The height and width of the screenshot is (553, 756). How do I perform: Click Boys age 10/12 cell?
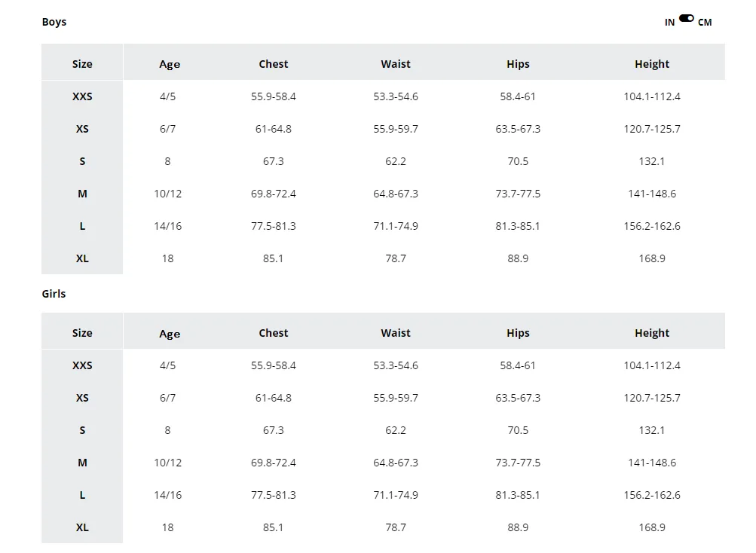168,194
